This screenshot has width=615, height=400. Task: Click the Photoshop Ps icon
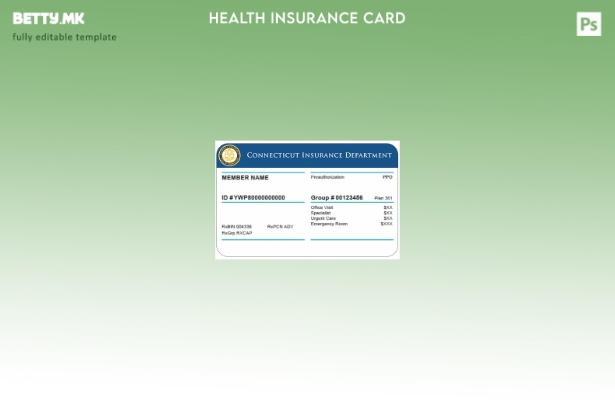tap(589, 25)
